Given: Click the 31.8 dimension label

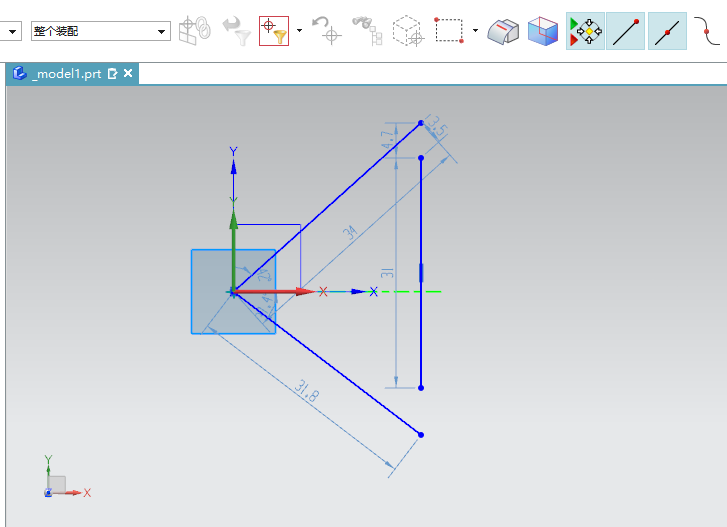Looking at the screenshot, I should (306, 392).
